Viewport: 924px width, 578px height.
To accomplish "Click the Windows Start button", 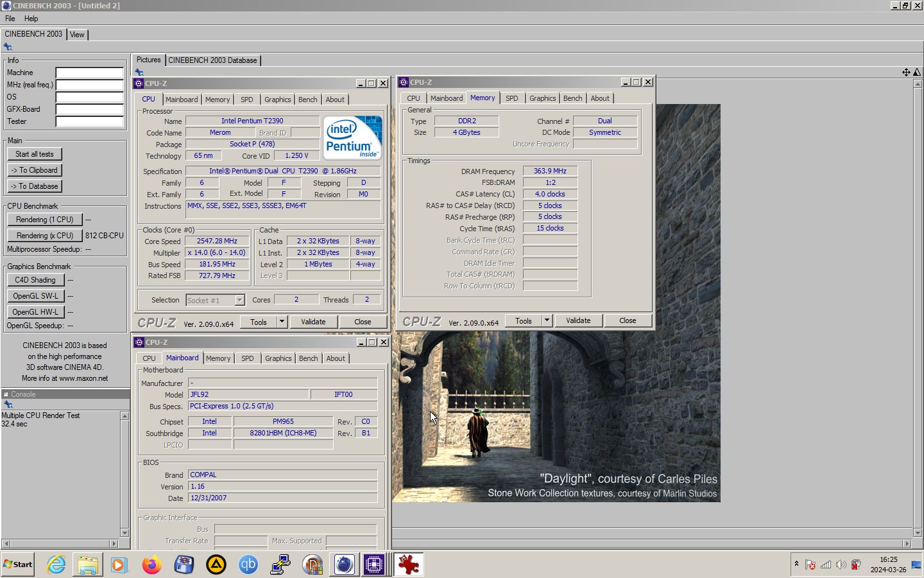I will (x=18, y=565).
